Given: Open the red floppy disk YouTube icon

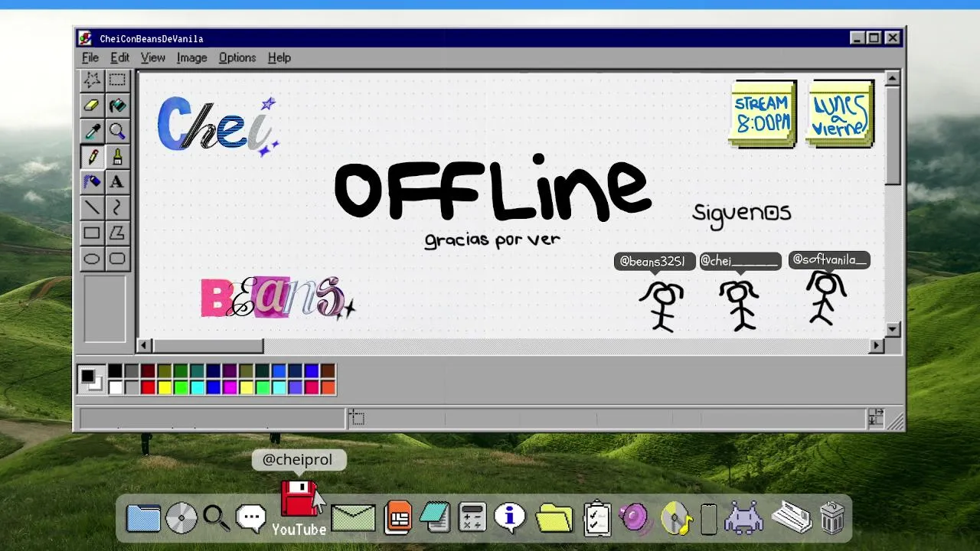Looking at the screenshot, I should coord(299,498).
